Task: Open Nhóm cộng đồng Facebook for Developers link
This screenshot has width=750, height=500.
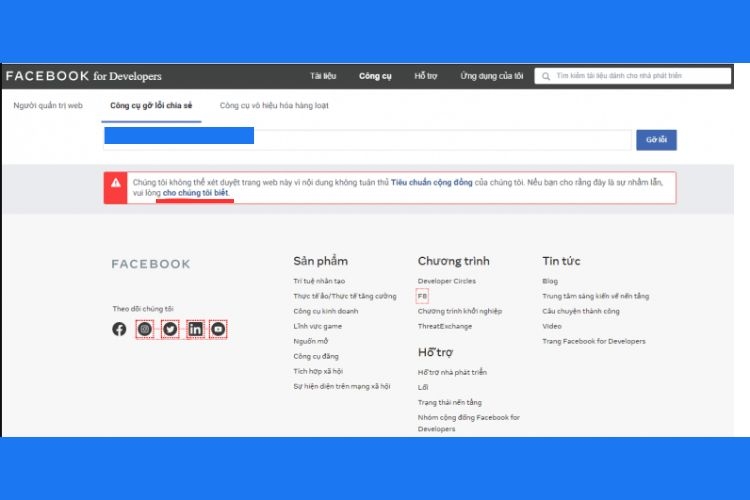Action: click(x=469, y=423)
